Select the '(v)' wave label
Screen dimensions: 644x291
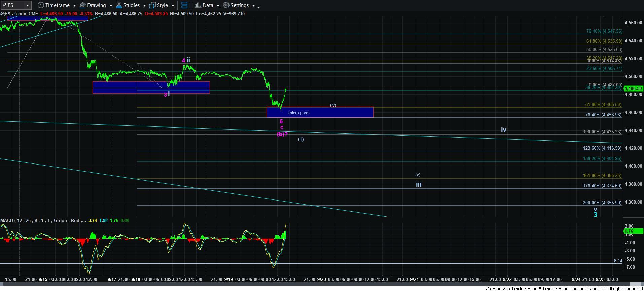(418, 175)
